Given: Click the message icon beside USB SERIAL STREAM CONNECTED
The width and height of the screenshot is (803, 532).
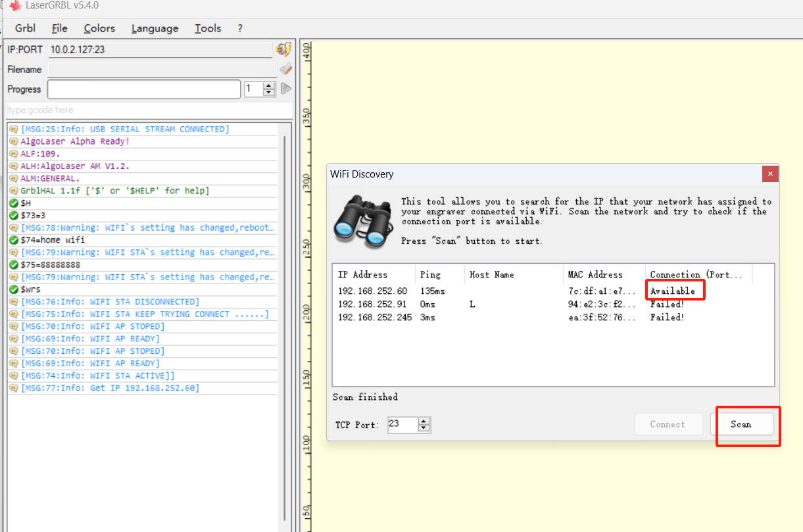Looking at the screenshot, I should 14,130.
